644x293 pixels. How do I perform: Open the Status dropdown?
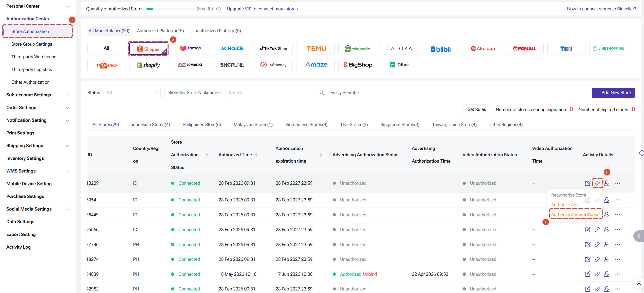tap(132, 93)
